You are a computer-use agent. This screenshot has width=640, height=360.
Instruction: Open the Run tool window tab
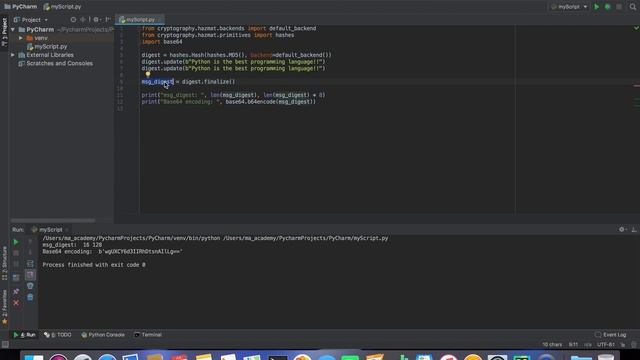click(x=24, y=335)
